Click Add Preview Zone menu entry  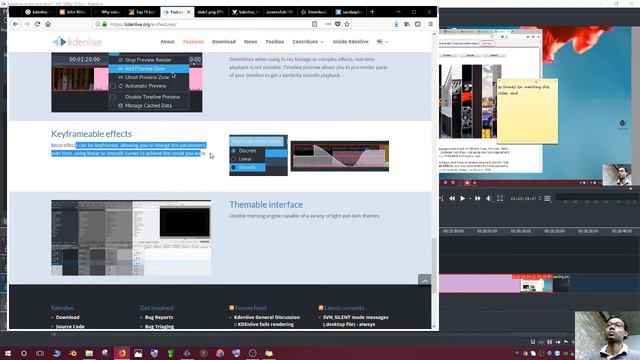148,69
